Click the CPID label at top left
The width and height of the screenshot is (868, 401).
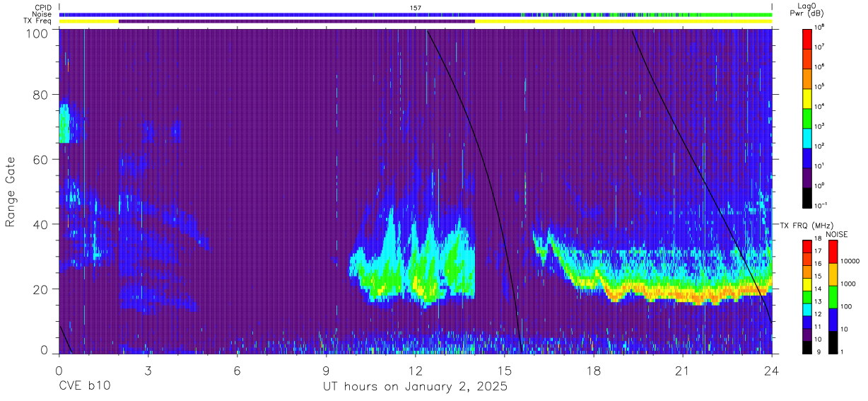point(42,8)
